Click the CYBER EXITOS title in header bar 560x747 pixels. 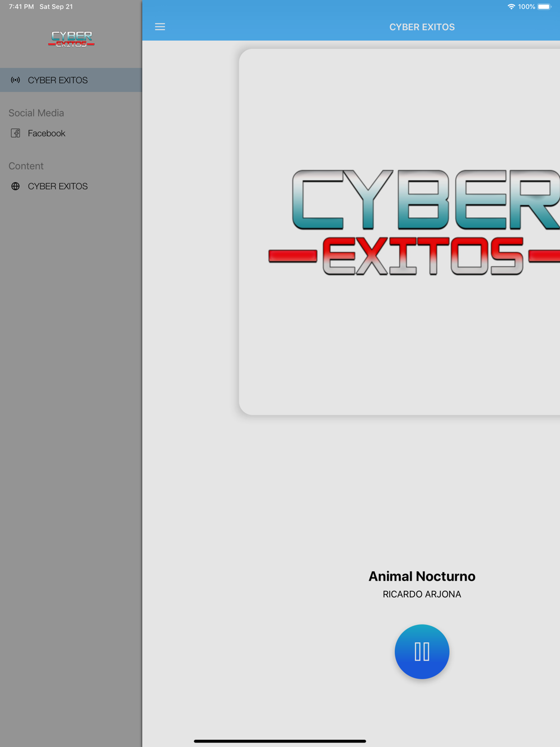pyautogui.click(x=422, y=27)
